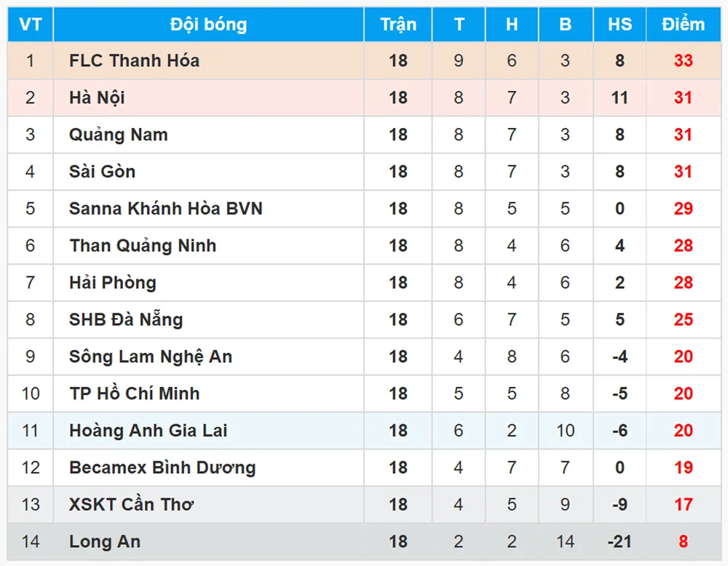Click the SHB Đà Nẵng team name
The width and height of the screenshot is (728, 566).
(125, 320)
